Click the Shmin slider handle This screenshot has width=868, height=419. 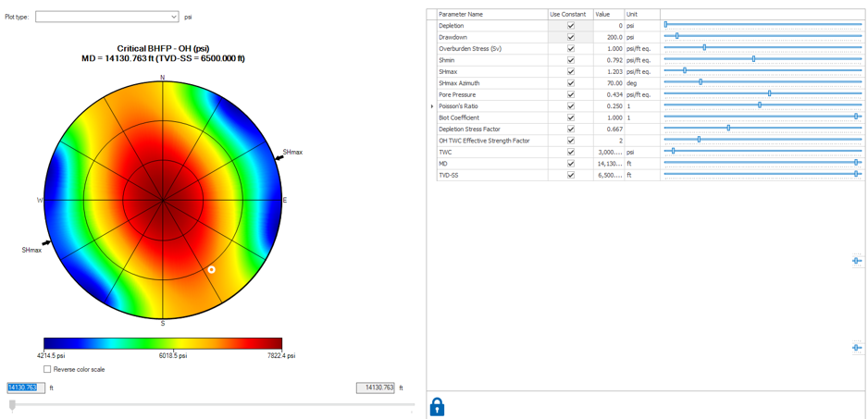coord(753,59)
